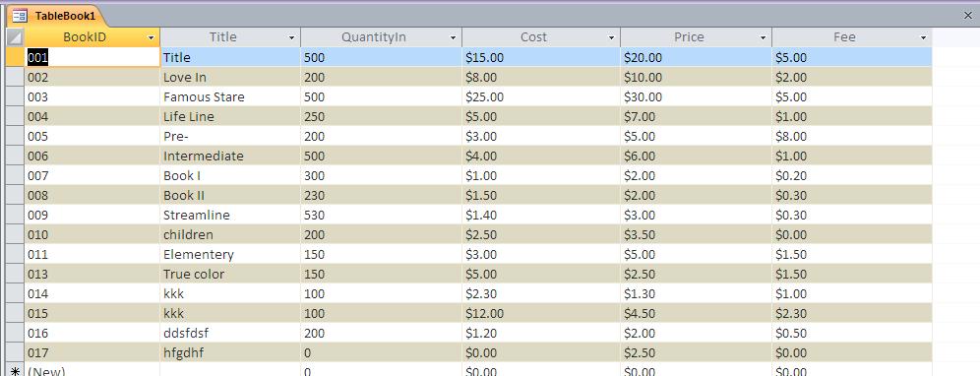Screen dimensions: 980x376
Task: Click the $12.00 cost cell
Action: [x=541, y=313]
